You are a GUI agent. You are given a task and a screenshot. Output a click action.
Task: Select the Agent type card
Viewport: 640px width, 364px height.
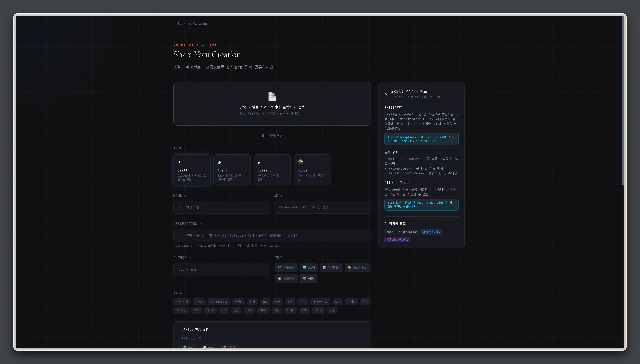pos(232,170)
